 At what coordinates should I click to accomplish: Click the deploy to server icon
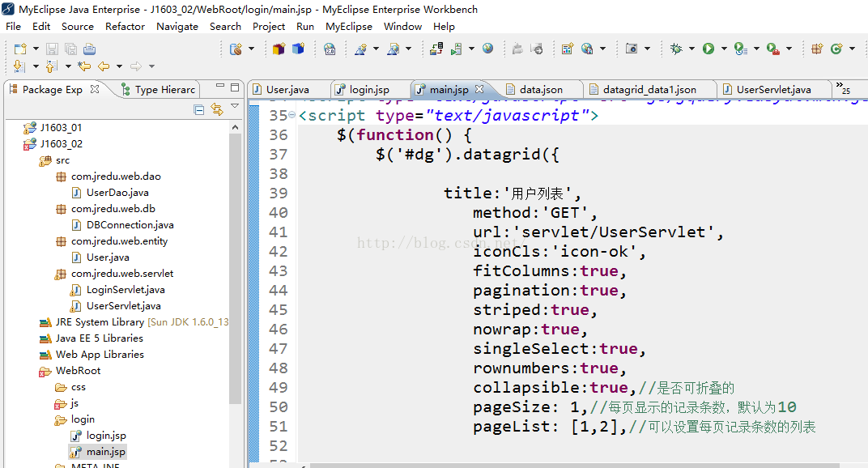point(436,49)
